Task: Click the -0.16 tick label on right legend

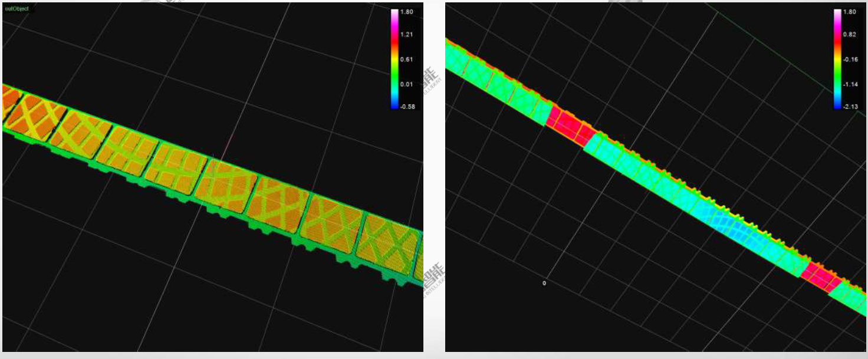Action: tap(850, 60)
